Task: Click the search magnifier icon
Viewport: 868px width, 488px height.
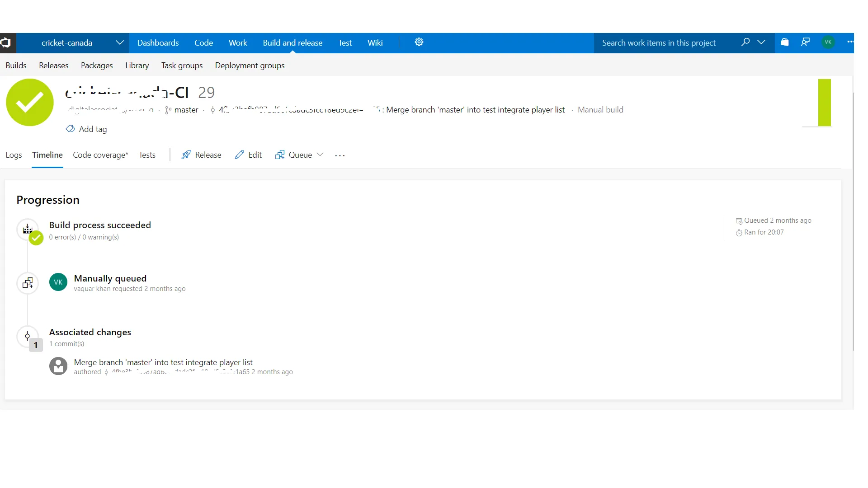Action: [x=745, y=42]
